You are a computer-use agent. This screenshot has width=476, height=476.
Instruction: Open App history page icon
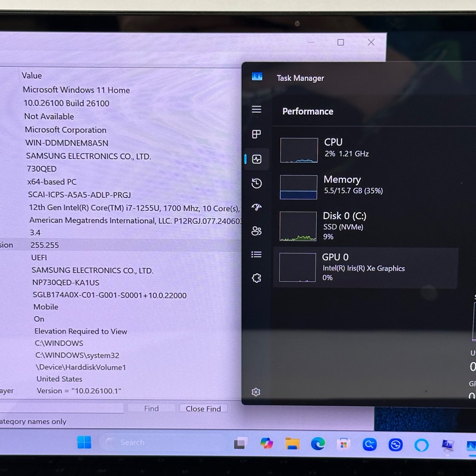[x=256, y=183]
